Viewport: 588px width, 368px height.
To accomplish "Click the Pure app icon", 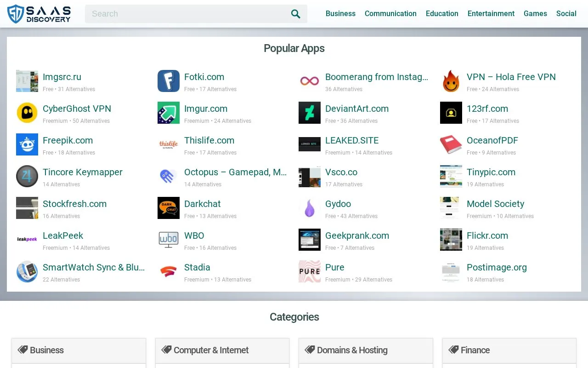I will click(310, 271).
